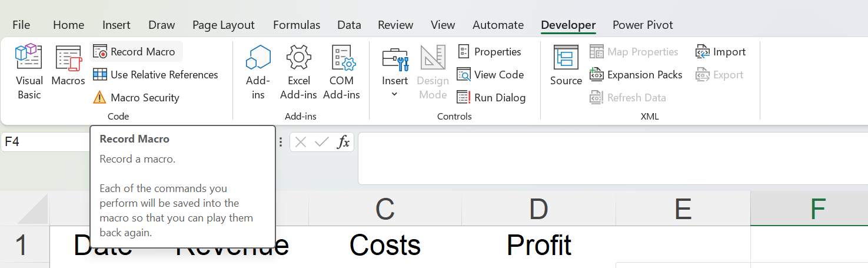Open control Properties

[x=490, y=52]
